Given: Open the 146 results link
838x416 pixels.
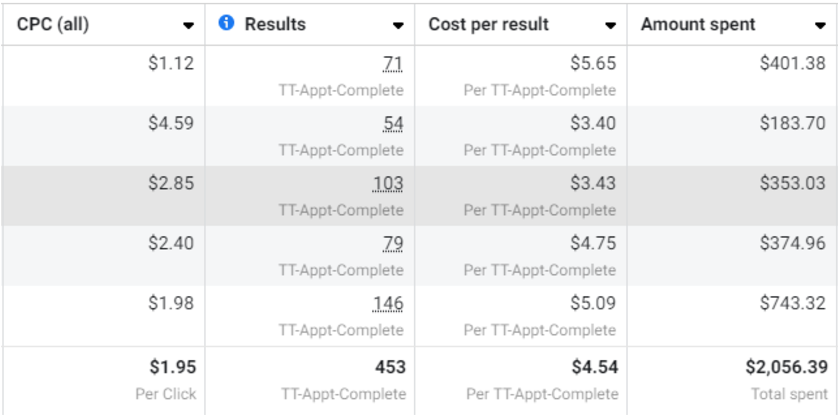Looking at the screenshot, I should click(388, 304).
